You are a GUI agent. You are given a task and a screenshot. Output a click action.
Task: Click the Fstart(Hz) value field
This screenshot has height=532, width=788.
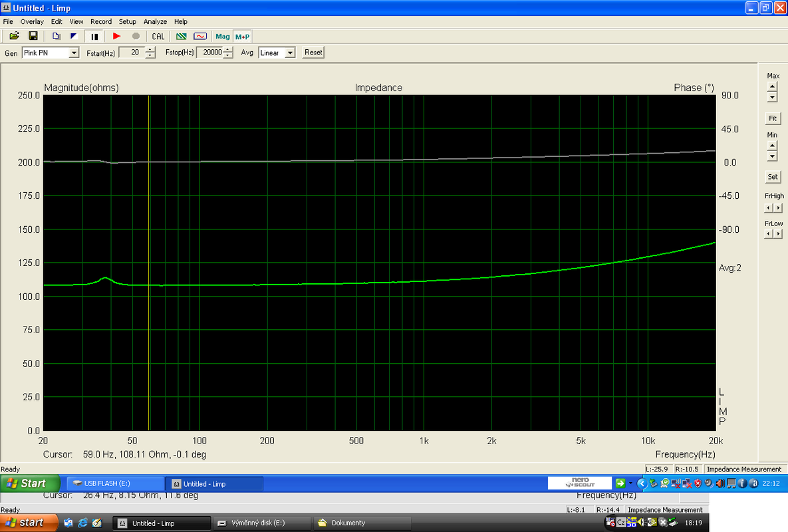132,53
